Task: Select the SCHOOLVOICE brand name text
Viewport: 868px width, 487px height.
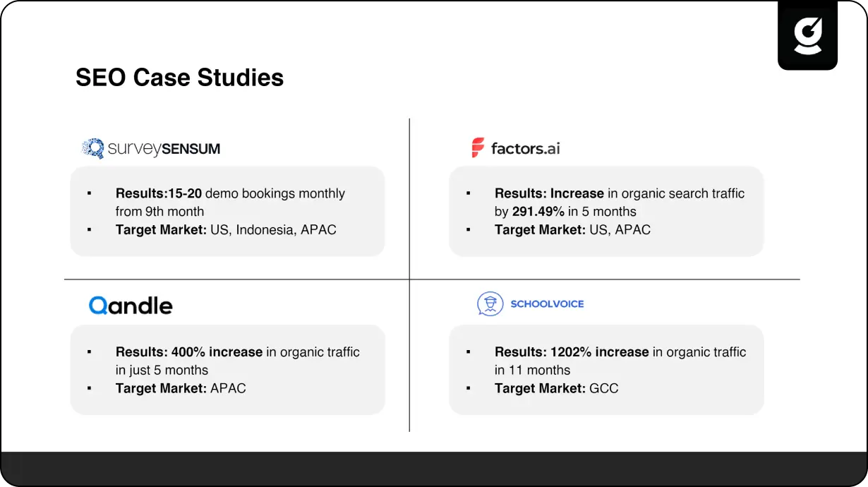Action: tap(547, 304)
